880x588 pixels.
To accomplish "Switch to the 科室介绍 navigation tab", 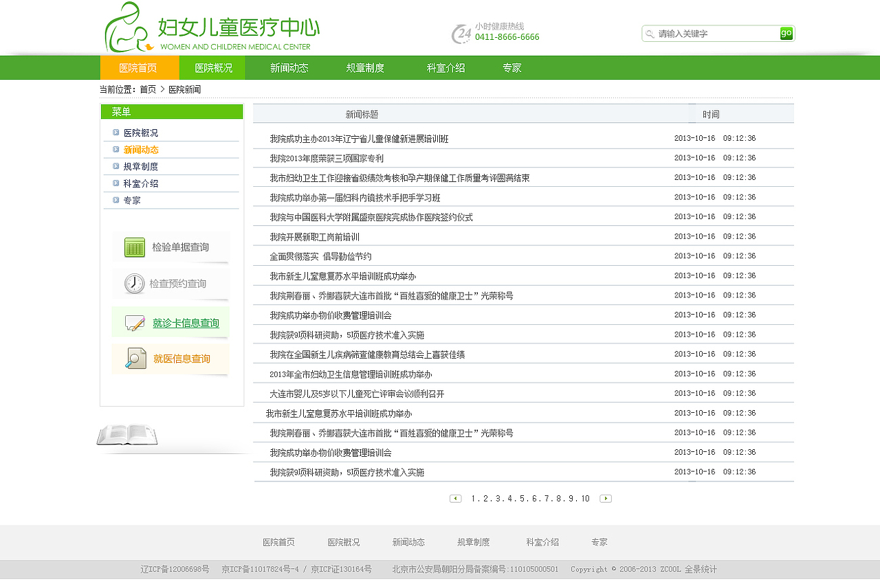I will [444, 67].
